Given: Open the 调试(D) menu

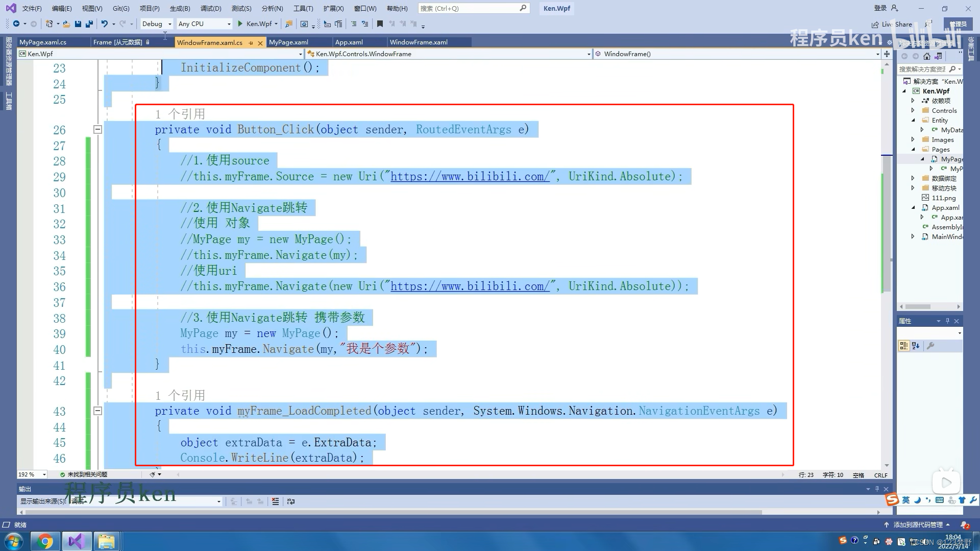Looking at the screenshot, I should point(211,8).
